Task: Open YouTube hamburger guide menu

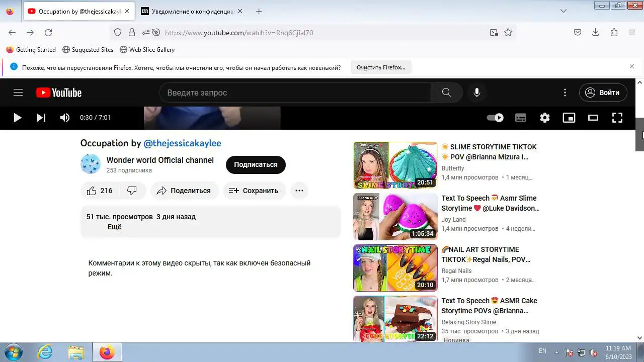Action: [18, 93]
